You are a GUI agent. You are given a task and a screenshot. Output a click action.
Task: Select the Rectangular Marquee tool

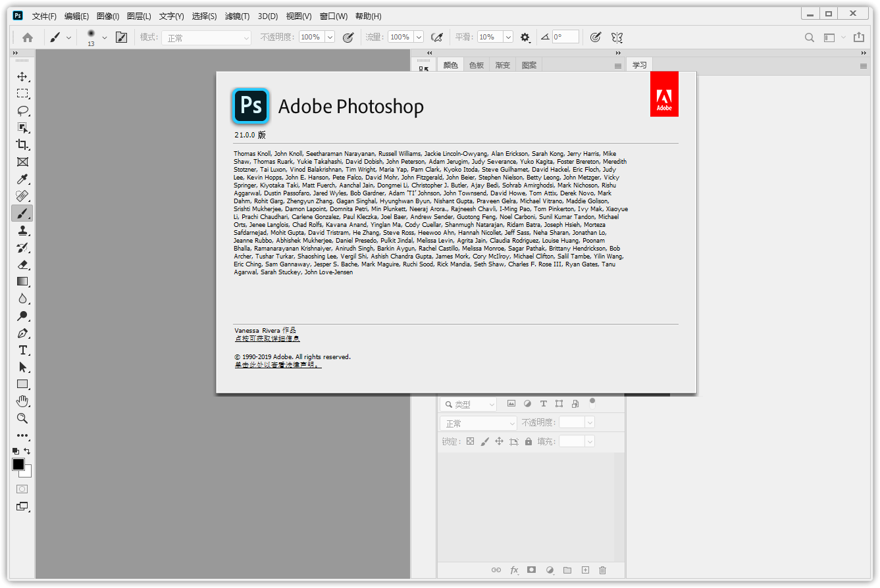click(22, 93)
